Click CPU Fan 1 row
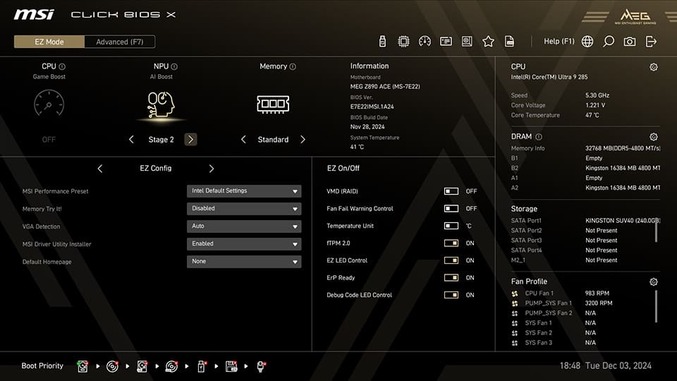The height and width of the screenshot is (381, 677). click(560, 293)
